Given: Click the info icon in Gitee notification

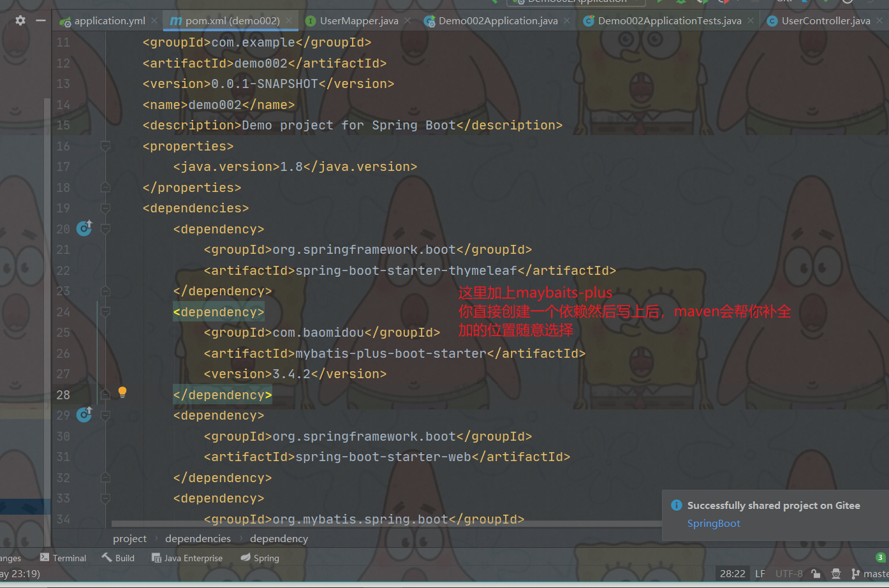Looking at the screenshot, I should (677, 505).
